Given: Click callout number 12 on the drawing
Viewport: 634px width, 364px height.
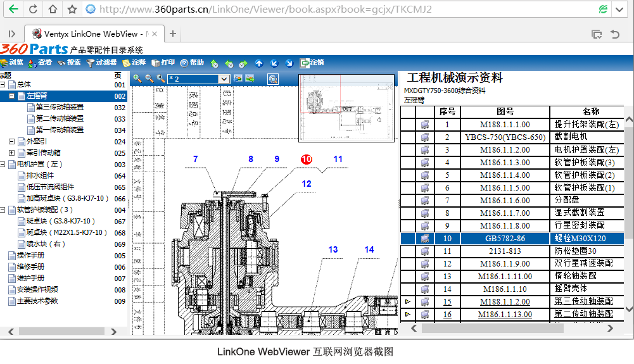Looking at the screenshot, I should 307,184.
